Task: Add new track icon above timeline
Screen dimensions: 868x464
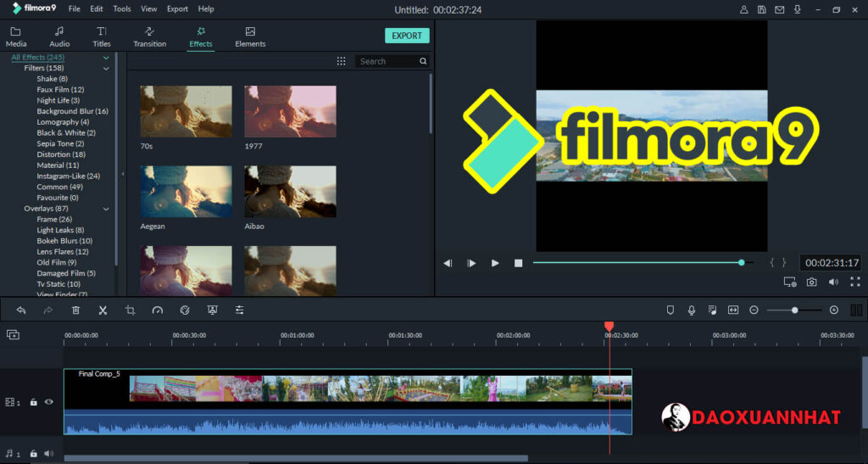Action: 13,334
